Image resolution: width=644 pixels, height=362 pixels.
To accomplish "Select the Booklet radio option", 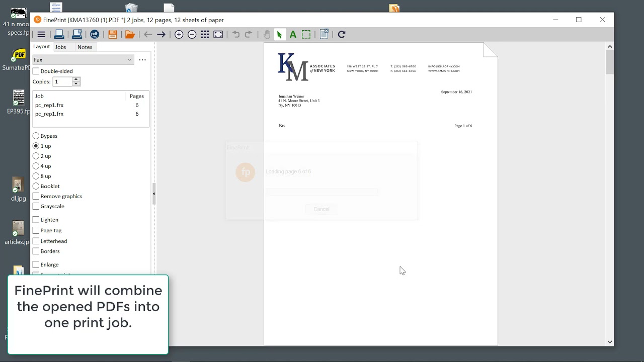I will coord(36,186).
